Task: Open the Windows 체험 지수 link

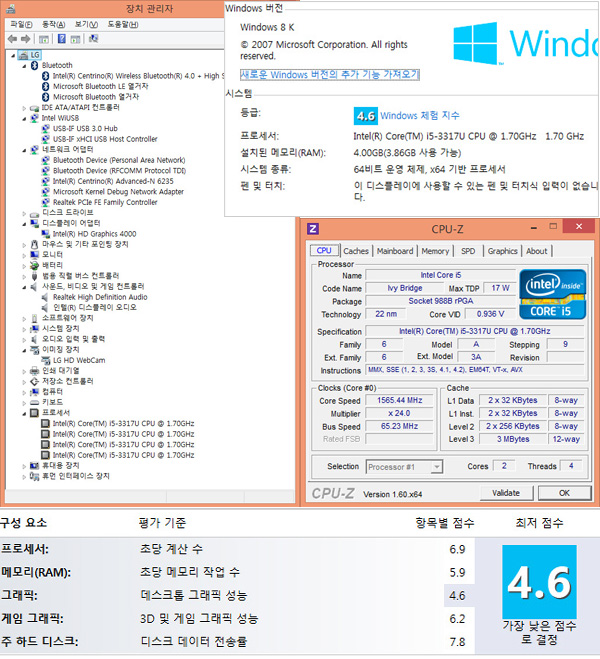Action: pos(420,116)
